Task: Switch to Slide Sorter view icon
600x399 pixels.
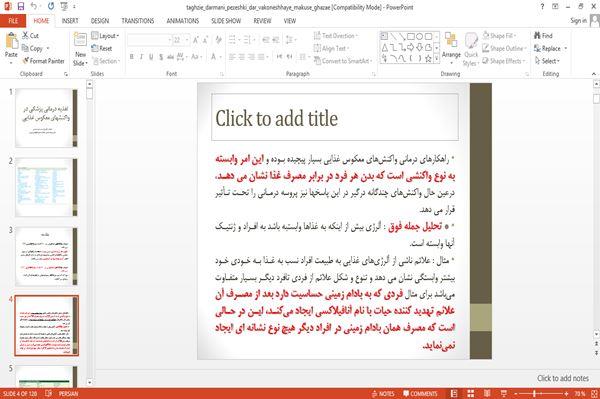Action: click(471, 394)
